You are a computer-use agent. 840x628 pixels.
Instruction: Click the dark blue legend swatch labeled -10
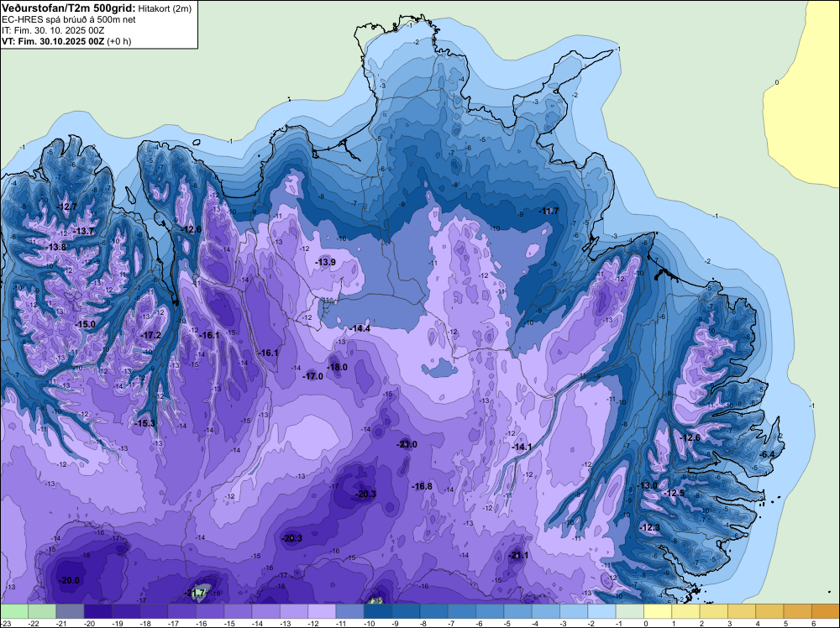(x=378, y=611)
